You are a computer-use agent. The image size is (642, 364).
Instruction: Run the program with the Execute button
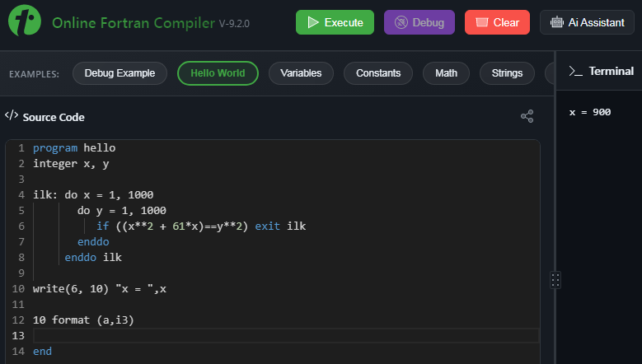click(x=335, y=22)
